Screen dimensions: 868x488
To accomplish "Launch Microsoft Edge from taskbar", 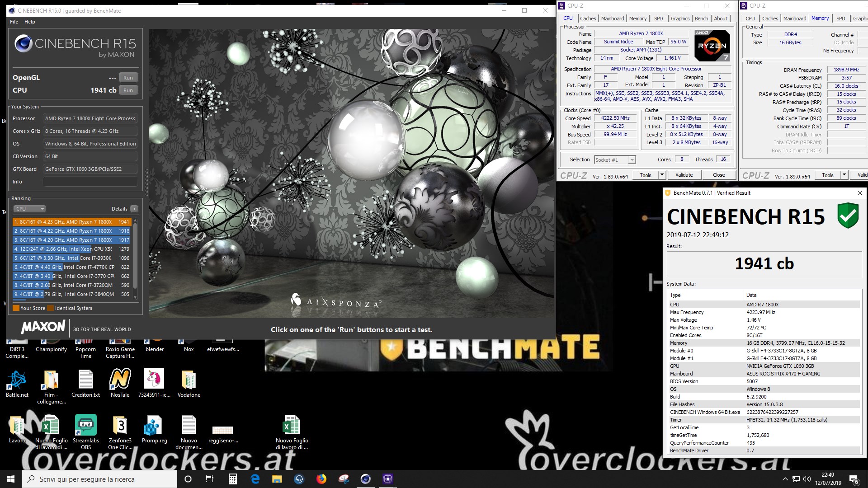I will 255,479.
